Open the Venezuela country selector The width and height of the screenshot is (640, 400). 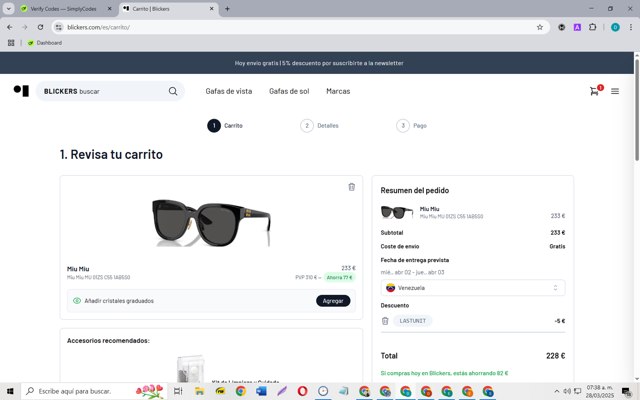473,288
